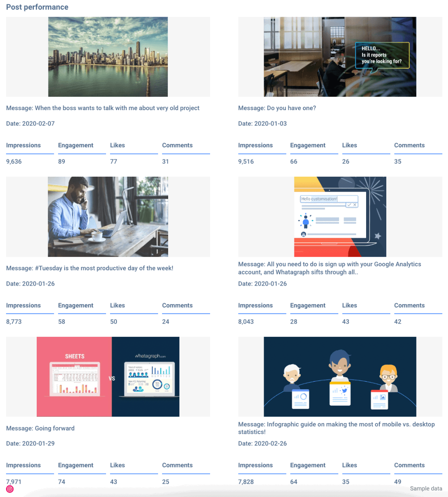The height and width of the screenshot is (497, 448).
Task: Open the 'HELLO... Is it reports' post image
Action: [x=340, y=56]
